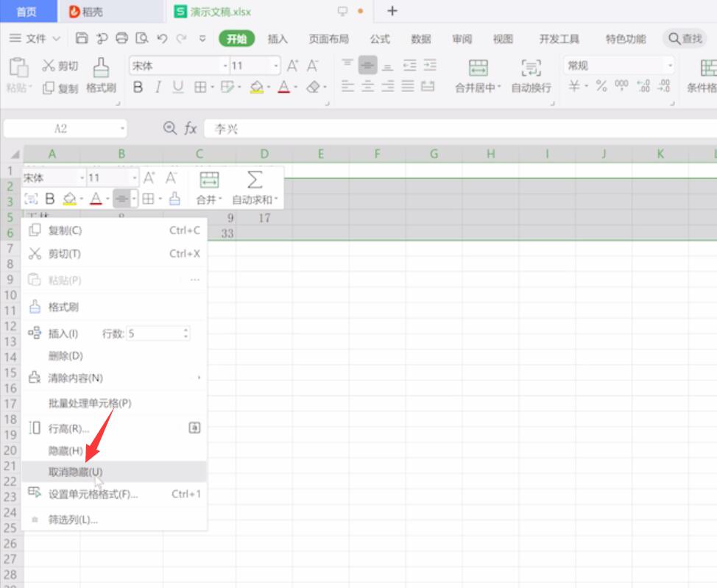Click the Paste (粘贴) clipboard icon

18,67
